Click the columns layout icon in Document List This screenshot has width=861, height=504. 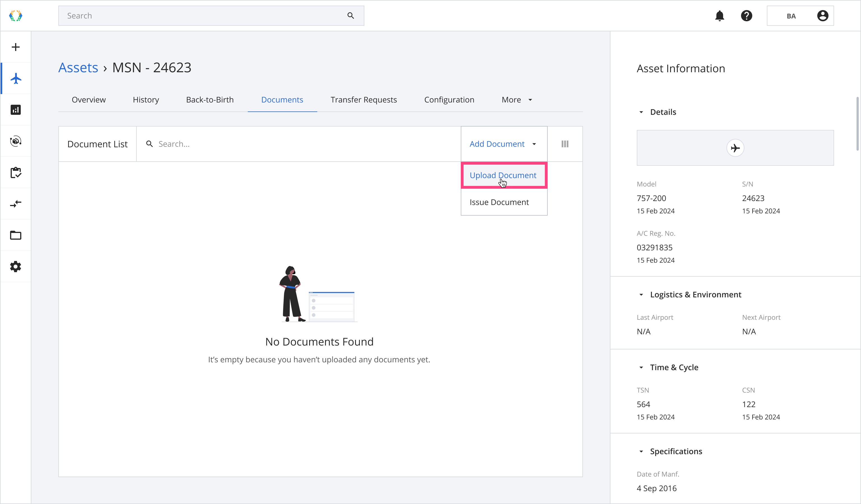coord(565,144)
